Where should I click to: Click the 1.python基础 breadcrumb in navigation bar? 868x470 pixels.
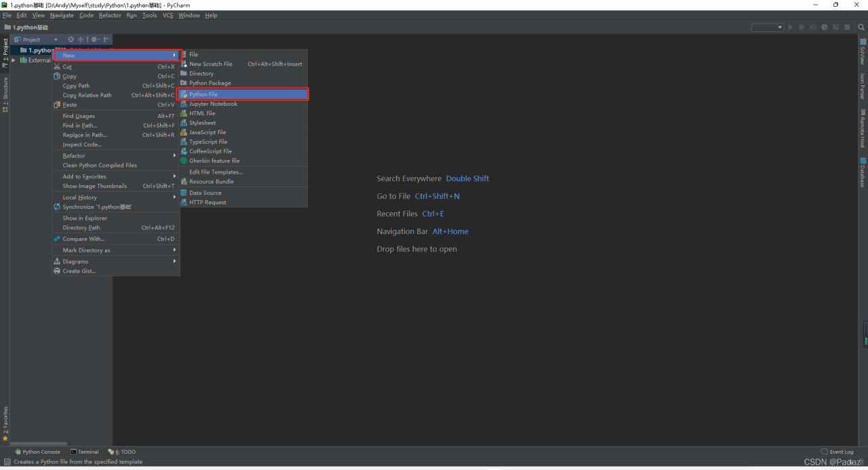tap(26, 27)
